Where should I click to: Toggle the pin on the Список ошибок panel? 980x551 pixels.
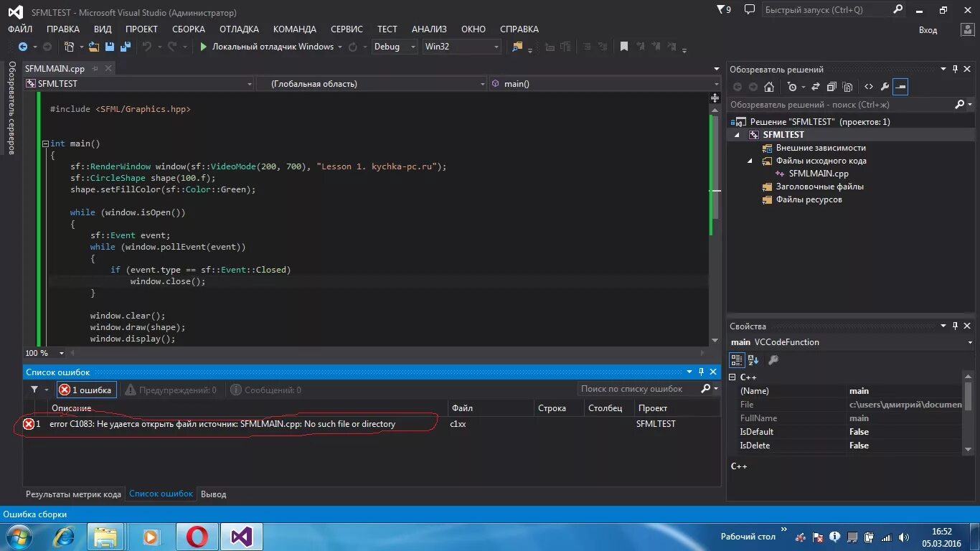[x=702, y=372]
